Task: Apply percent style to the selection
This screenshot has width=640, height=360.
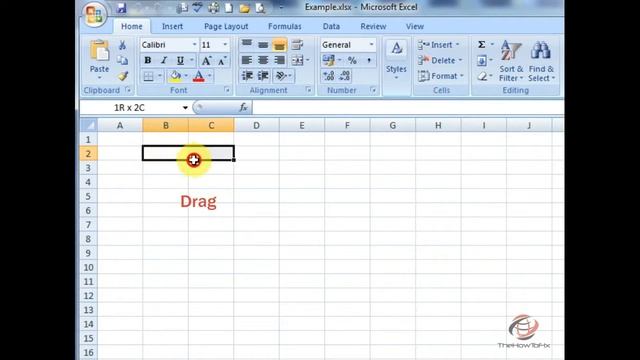Action: (352, 61)
